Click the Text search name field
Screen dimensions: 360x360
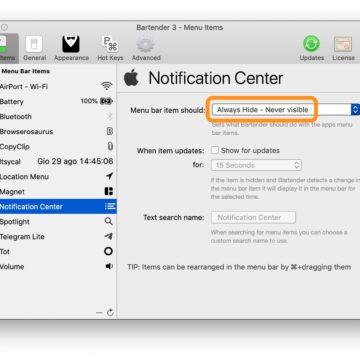pyautogui.click(x=253, y=218)
